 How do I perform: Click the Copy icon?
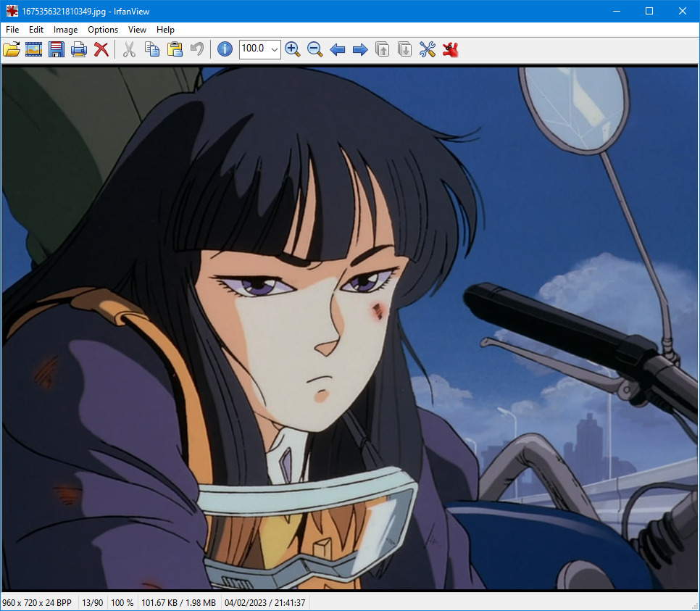click(x=152, y=49)
